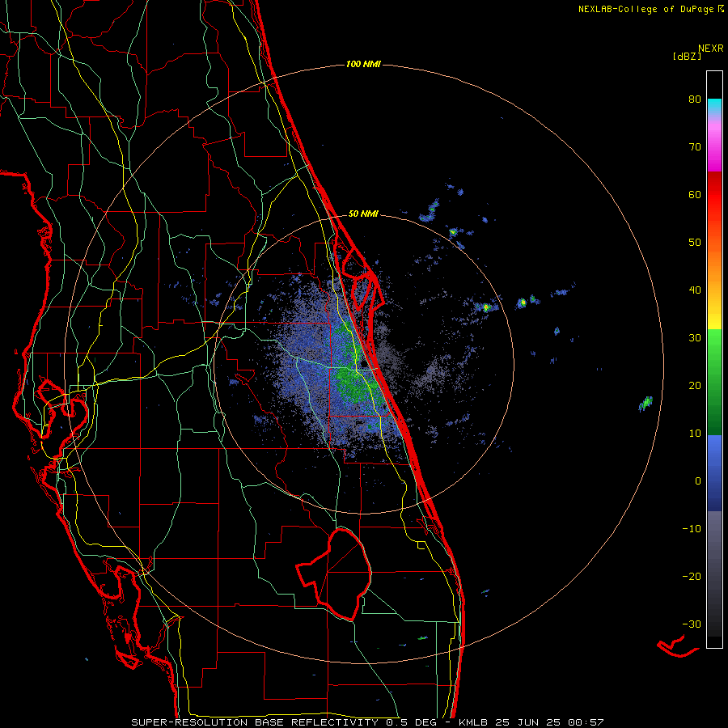Click the Lake Okeechobee outline on the map
The image size is (728, 728).
(x=334, y=574)
